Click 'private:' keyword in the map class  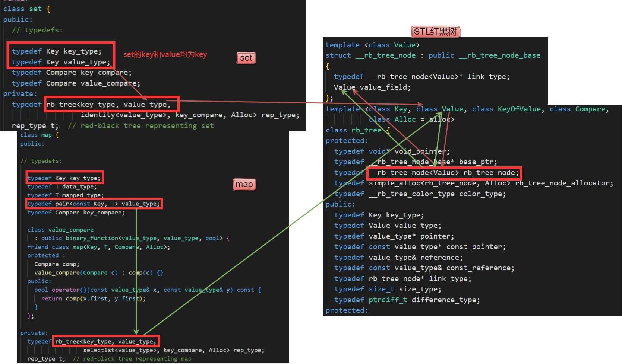point(34,333)
